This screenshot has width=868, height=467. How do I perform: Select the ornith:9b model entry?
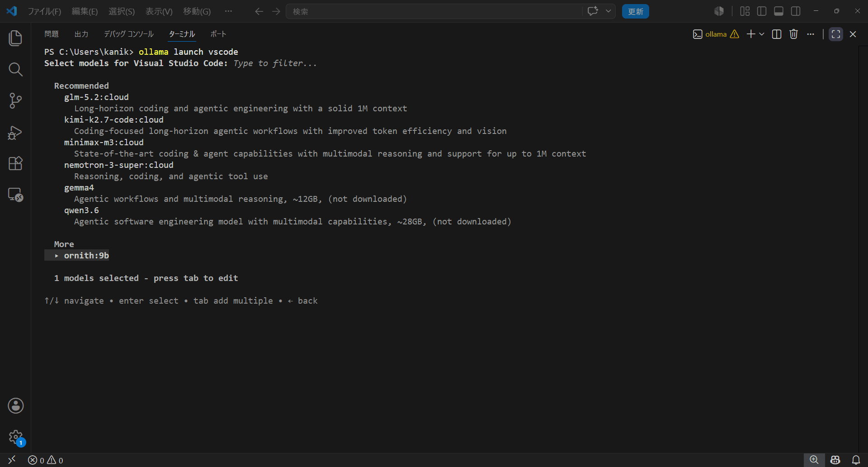point(86,256)
